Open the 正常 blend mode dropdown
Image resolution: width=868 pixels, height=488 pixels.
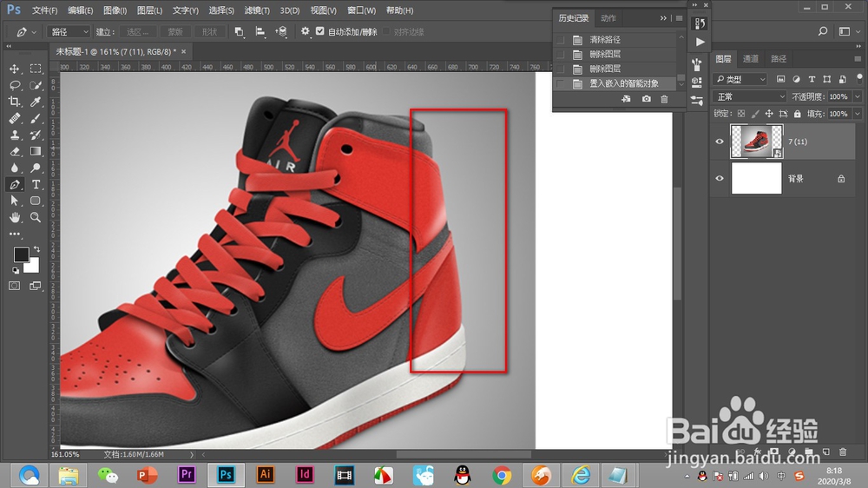[750, 96]
